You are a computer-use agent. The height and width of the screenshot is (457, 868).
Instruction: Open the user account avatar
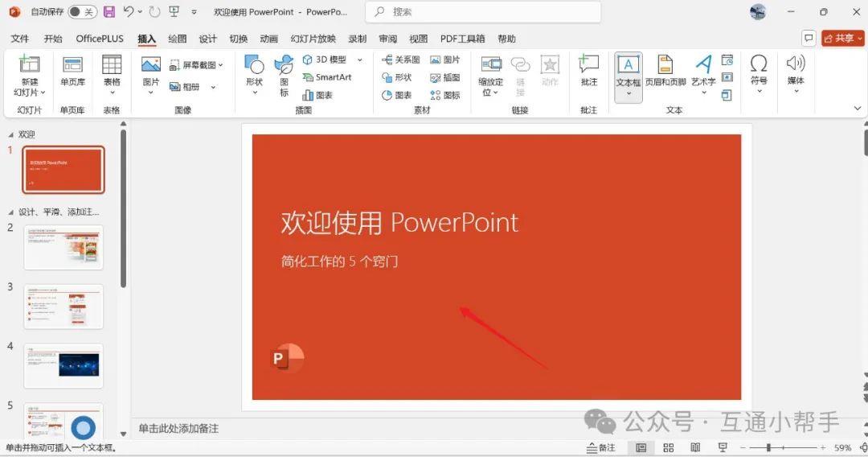pyautogui.click(x=758, y=11)
